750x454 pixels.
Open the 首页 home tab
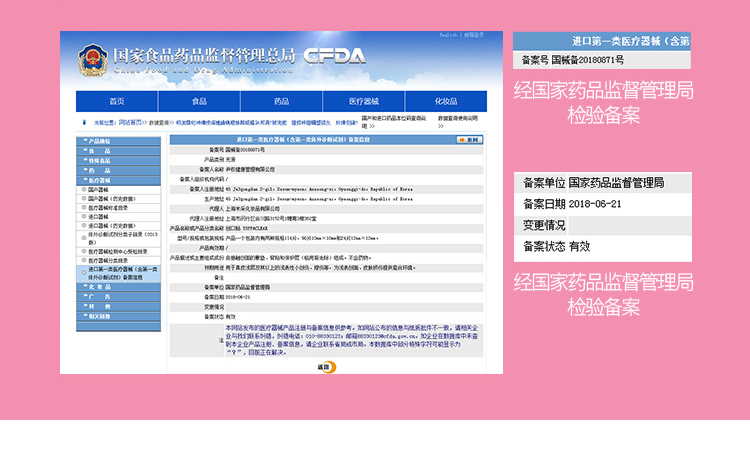[117, 101]
